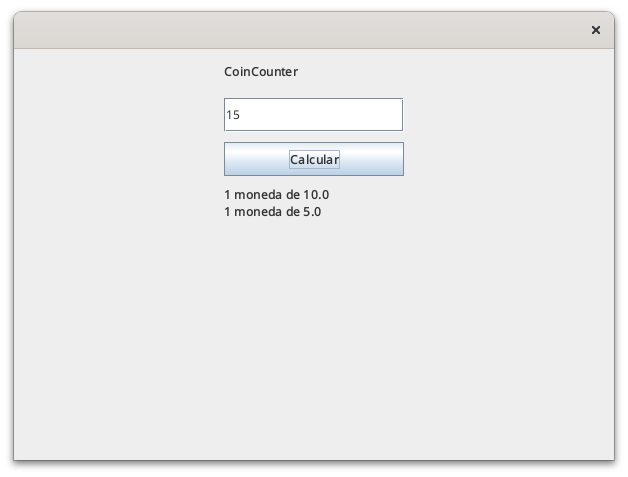This screenshot has height=477, width=628.
Task: Click the result line '1 moneda de 5.0'
Action: tap(272, 212)
